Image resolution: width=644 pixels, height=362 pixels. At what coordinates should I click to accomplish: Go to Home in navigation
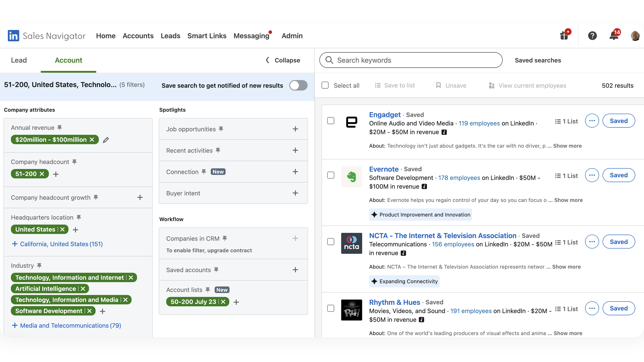(106, 36)
